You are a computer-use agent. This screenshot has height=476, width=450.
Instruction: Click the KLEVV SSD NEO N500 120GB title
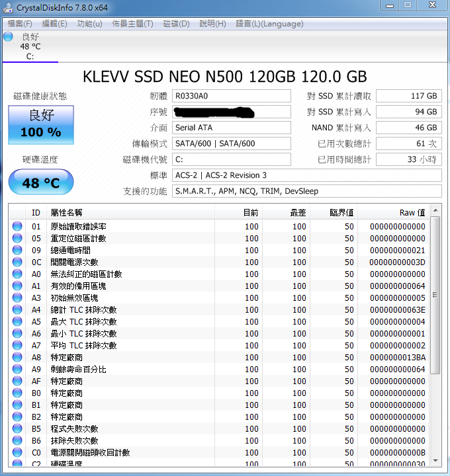pos(225,77)
